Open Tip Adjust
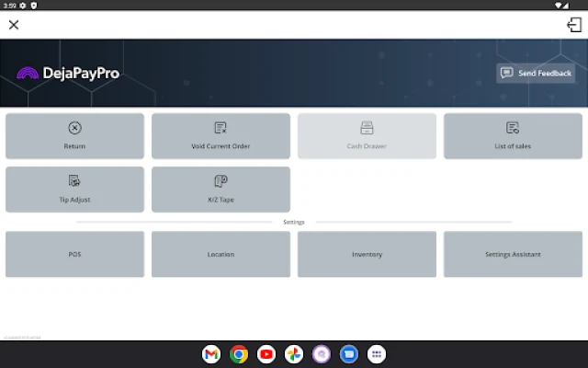 pyautogui.click(x=74, y=190)
